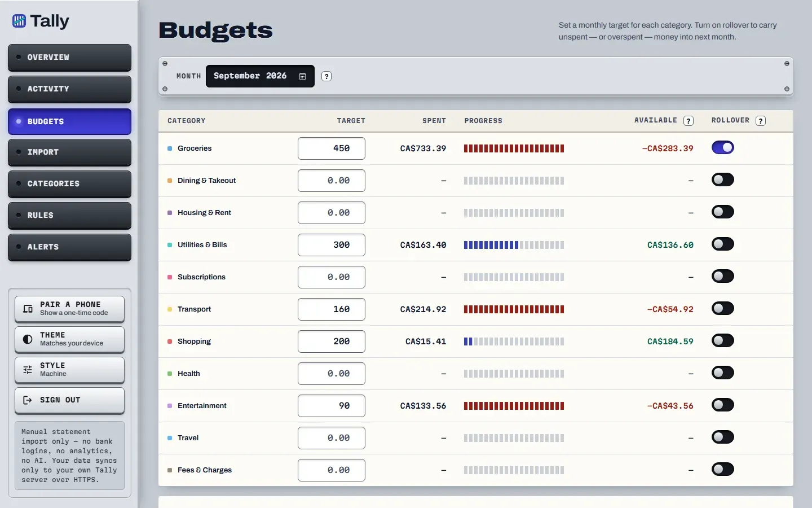Change the Theme setting

69,339
